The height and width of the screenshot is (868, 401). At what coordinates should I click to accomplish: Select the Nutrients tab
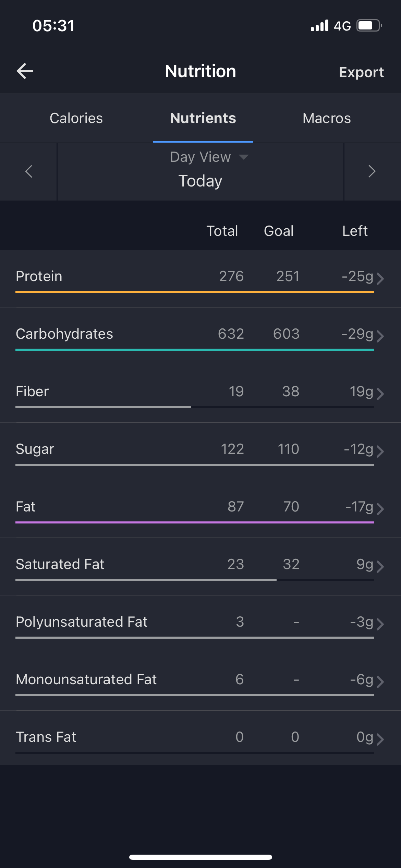[203, 118]
